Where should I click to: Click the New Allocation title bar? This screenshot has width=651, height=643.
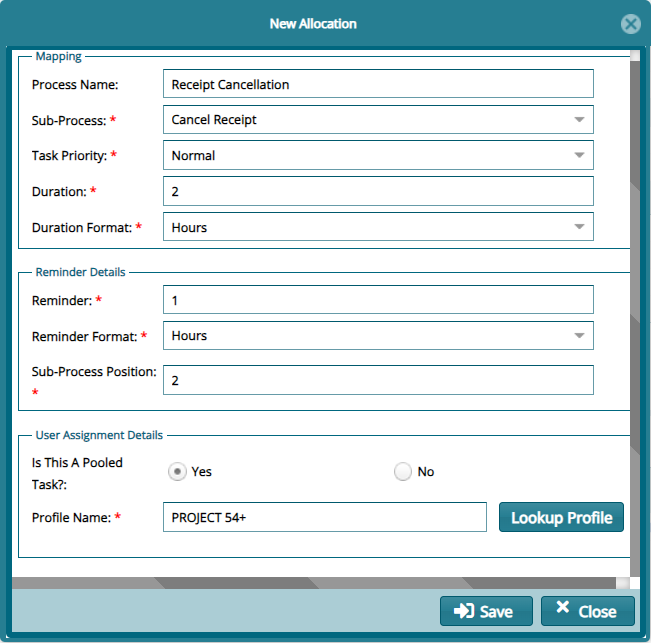tap(313, 24)
